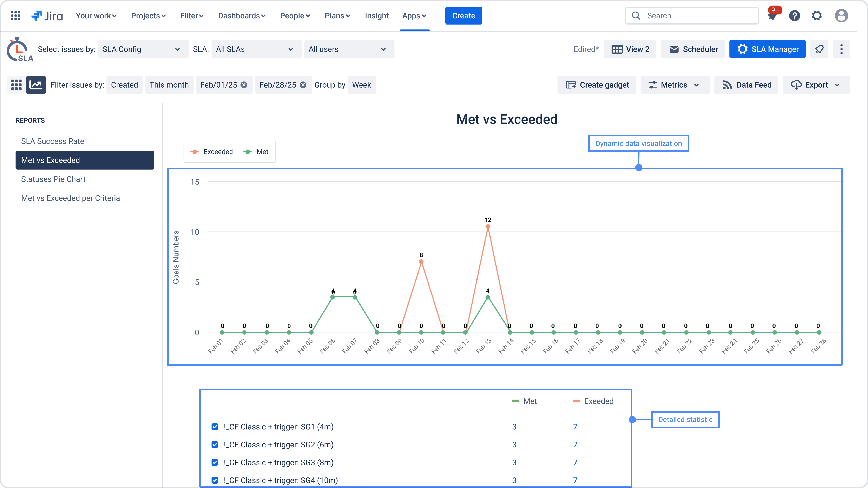Open the Jira app switcher grid

(x=15, y=15)
